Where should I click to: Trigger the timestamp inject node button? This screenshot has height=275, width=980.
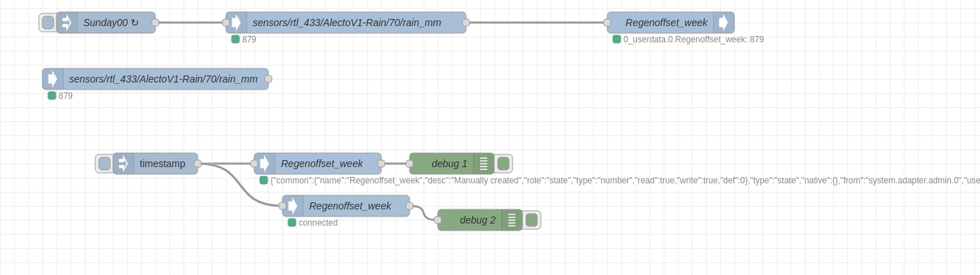104,164
